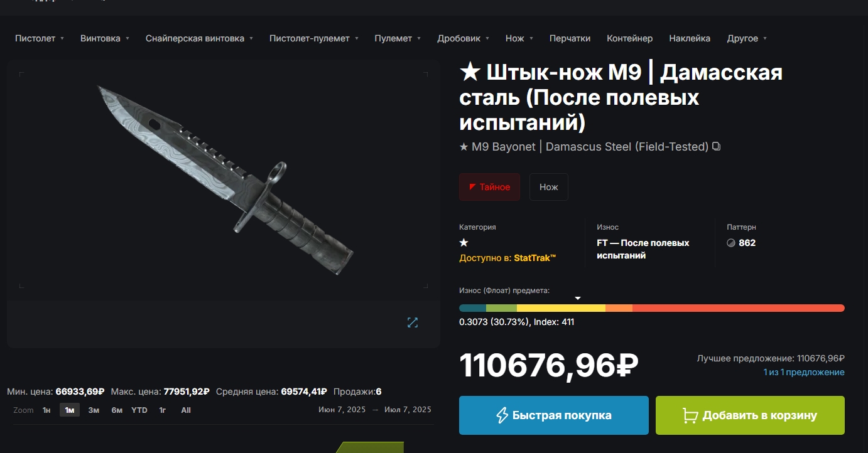Select YTD chart range
Viewport: 868px width, 453px height.
(x=139, y=410)
